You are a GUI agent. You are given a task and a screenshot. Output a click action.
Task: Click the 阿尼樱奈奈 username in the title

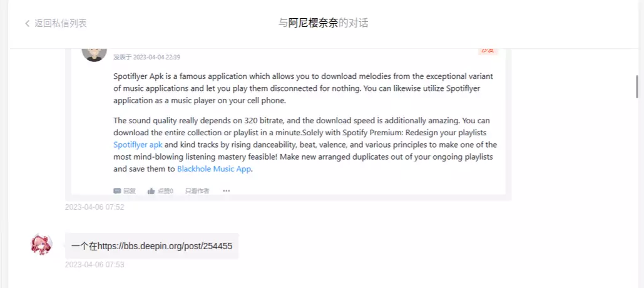point(313,23)
